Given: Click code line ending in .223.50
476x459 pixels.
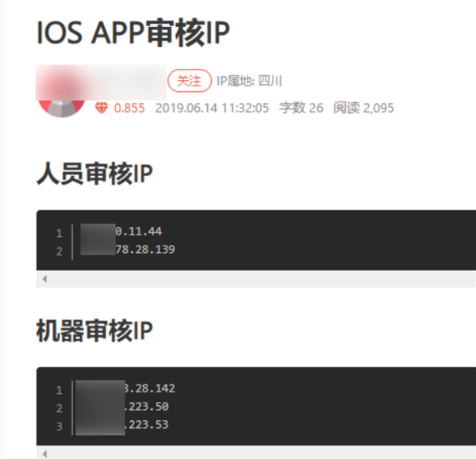Looking at the screenshot, I should click(122, 407).
